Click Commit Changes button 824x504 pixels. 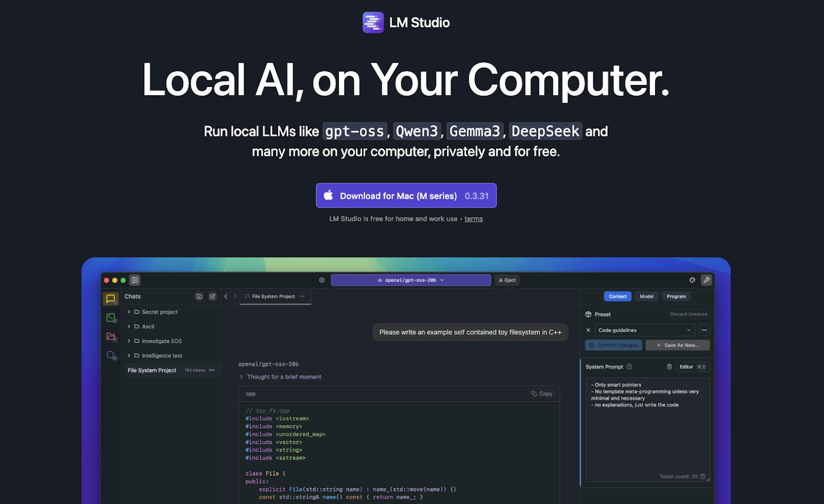pos(613,345)
